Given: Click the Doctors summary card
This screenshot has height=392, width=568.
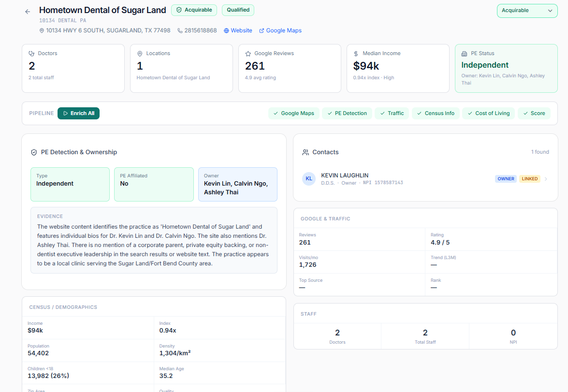Looking at the screenshot, I should tap(73, 69).
